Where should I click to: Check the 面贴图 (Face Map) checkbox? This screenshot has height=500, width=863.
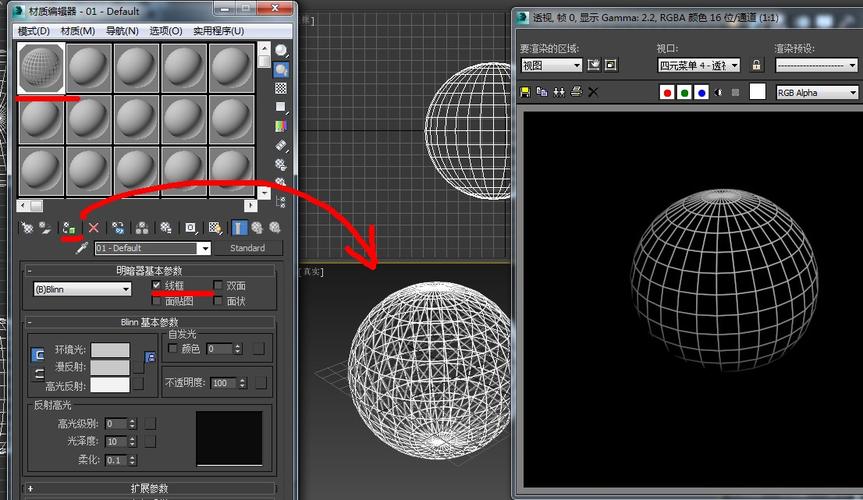tap(156, 301)
